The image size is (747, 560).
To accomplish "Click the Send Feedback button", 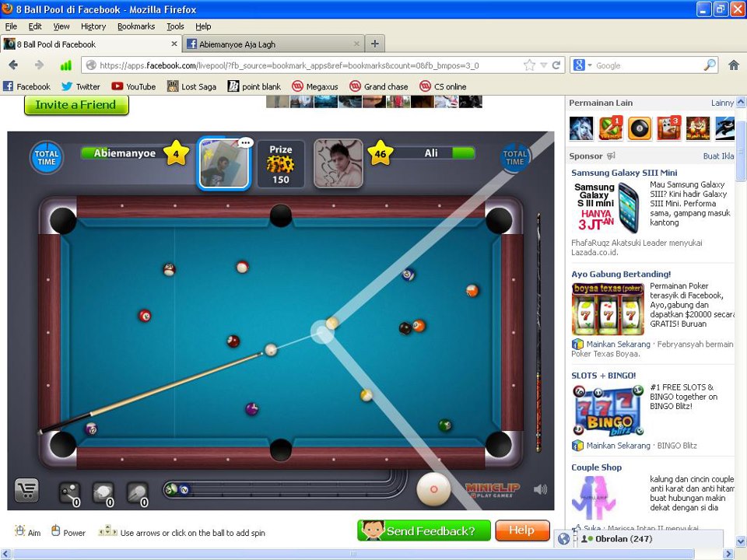I will (424, 530).
